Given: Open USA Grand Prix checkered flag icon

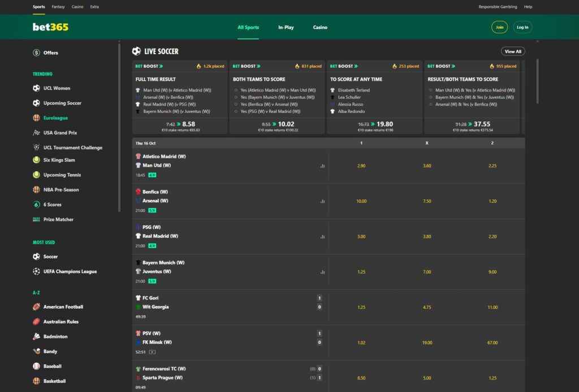Looking at the screenshot, I should (36, 133).
